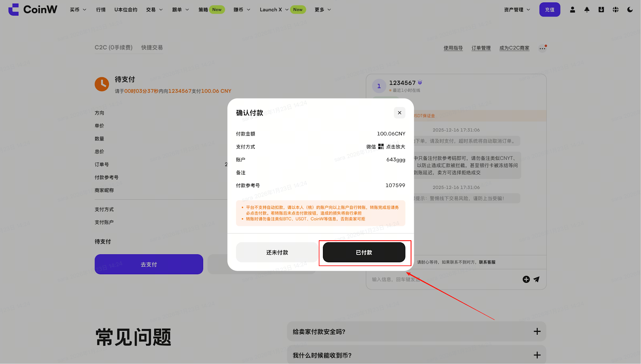This screenshot has height=364, width=641.
Task: Open the user profile icon
Action: (572, 10)
